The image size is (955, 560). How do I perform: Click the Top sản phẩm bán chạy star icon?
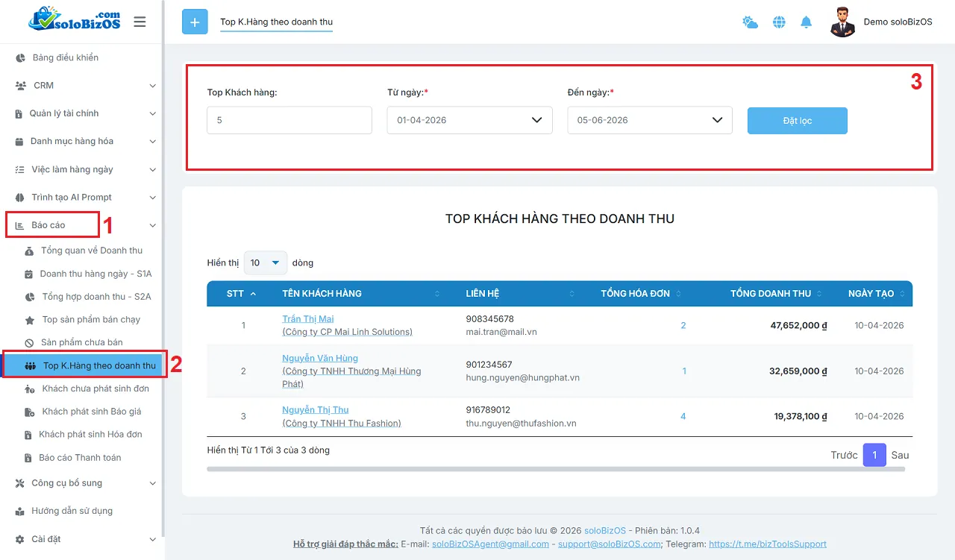[x=29, y=320]
